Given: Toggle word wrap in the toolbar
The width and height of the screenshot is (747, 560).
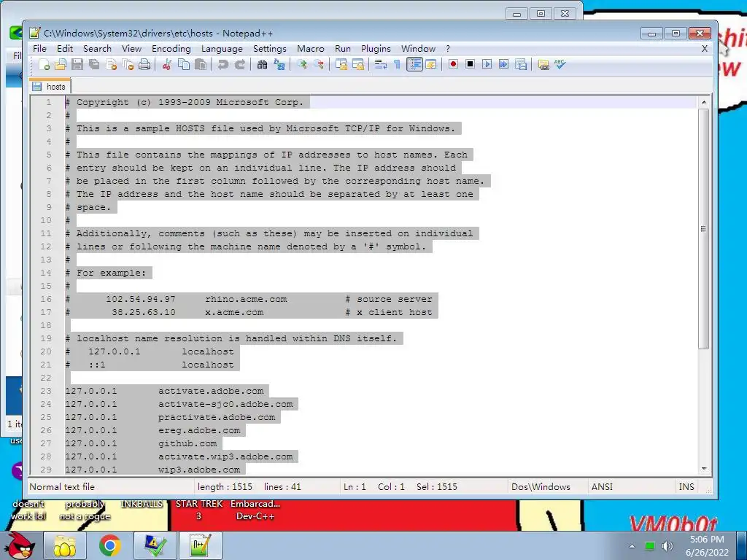Looking at the screenshot, I should (x=380, y=64).
